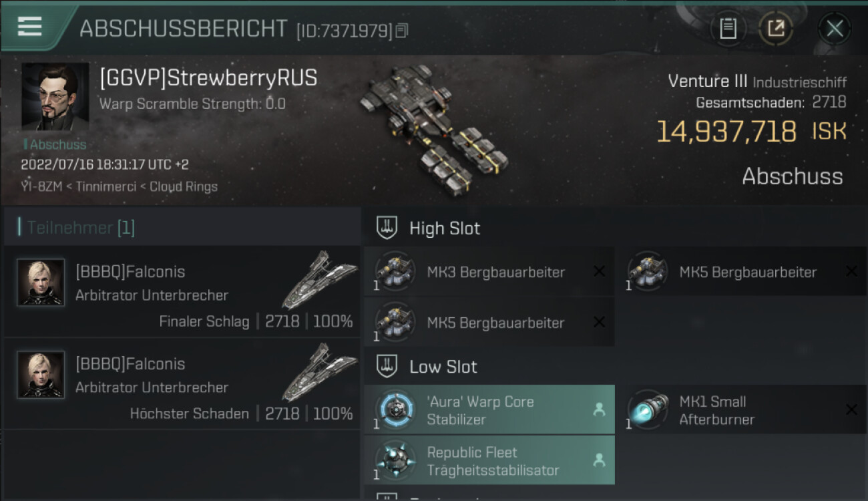Open the Teilnehmer [1] tab
The width and height of the screenshot is (868, 501).
tap(81, 228)
